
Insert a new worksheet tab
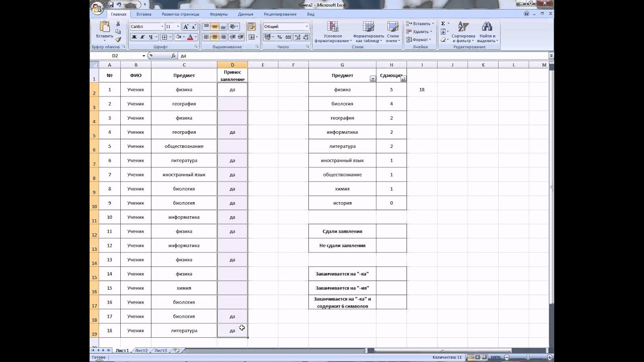[x=176, y=350]
